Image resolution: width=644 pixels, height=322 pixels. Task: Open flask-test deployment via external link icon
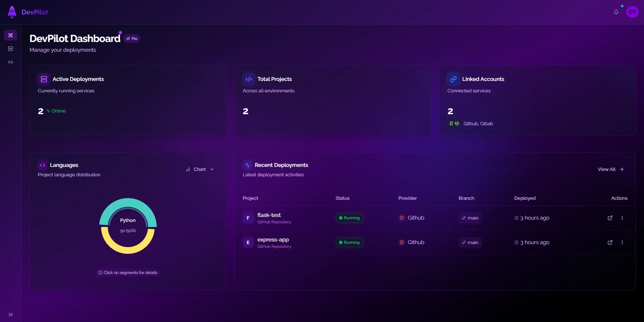[610, 218]
